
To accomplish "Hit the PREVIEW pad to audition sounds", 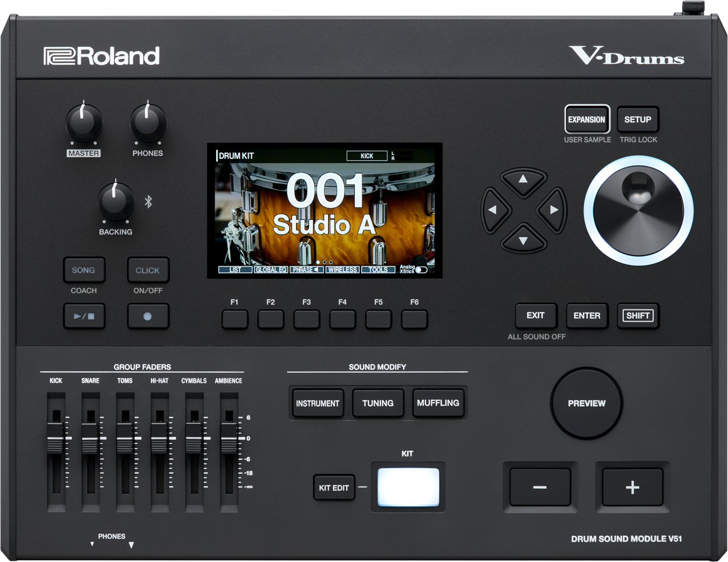I will tap(587, 403).
